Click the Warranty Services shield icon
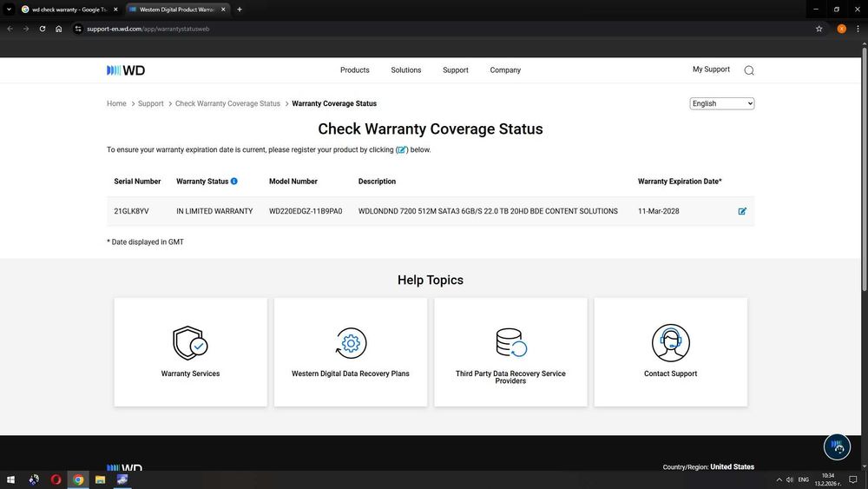This screenshot has width=868, height=489. click(x=190, y=343)
